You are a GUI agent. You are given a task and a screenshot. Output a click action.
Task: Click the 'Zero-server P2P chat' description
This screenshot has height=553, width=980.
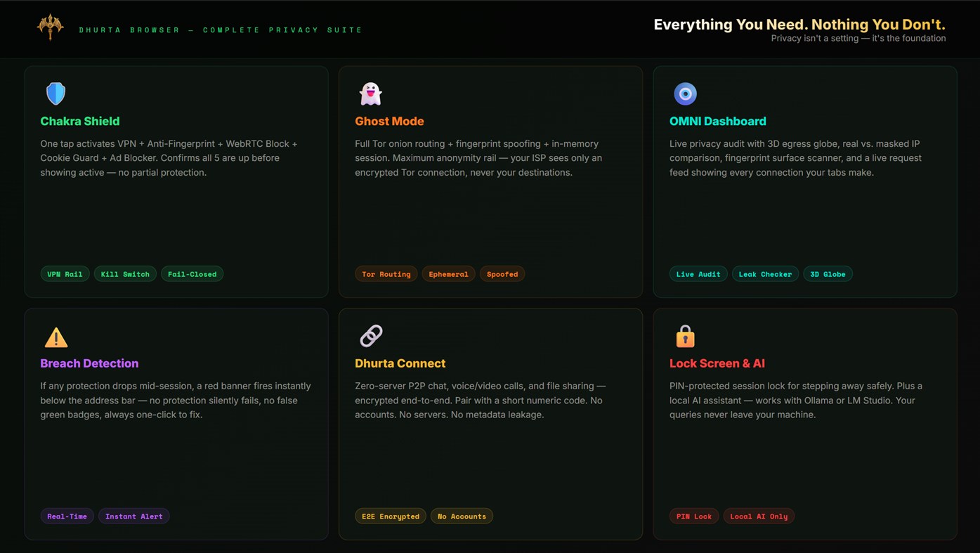tap(481, 401)
